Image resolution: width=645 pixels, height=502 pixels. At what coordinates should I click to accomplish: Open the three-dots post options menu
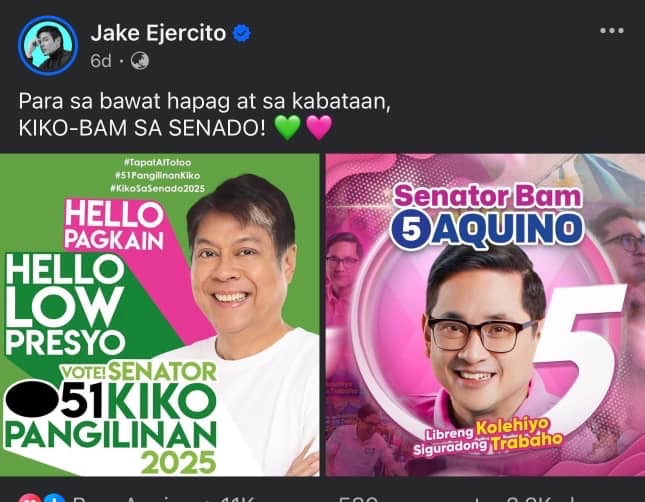click(612, 30)
